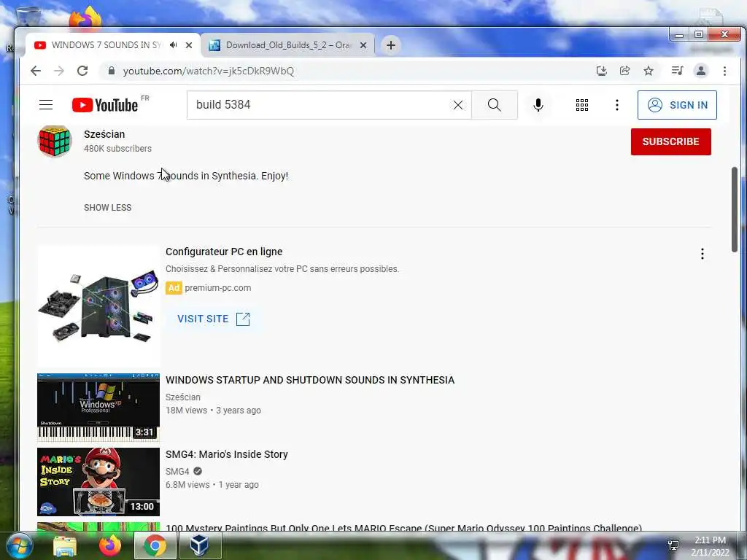The height and width of the screenshot is (560, 747).
Task: Go forward with the browser forward arrow
Action: point(58,71)
